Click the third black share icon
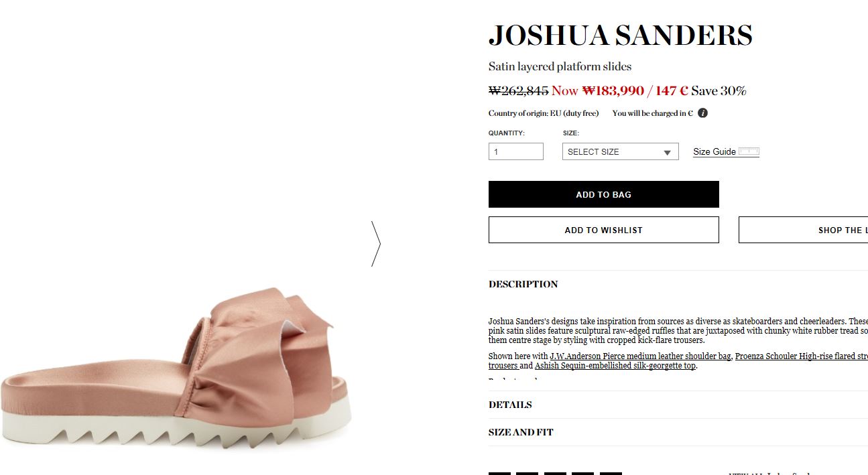Image resolution: width=868 pixels, height=475 pixels. click(x=555, y=473)
